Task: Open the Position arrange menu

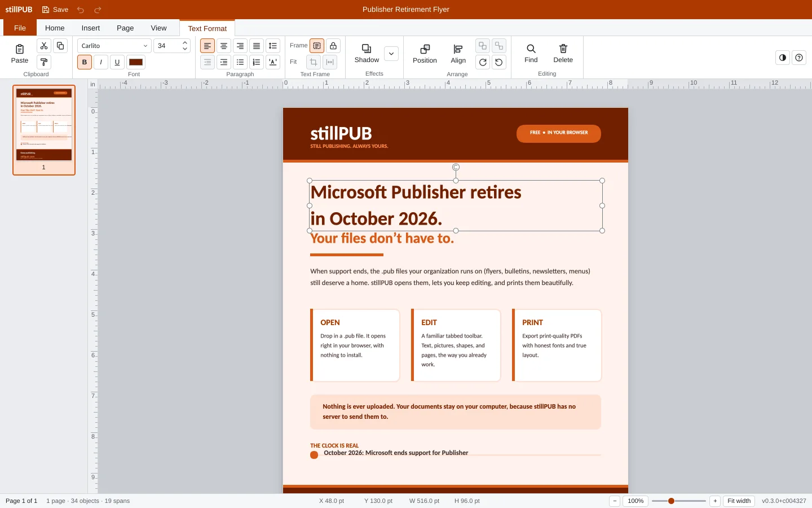Action: [x=425, y=54]
